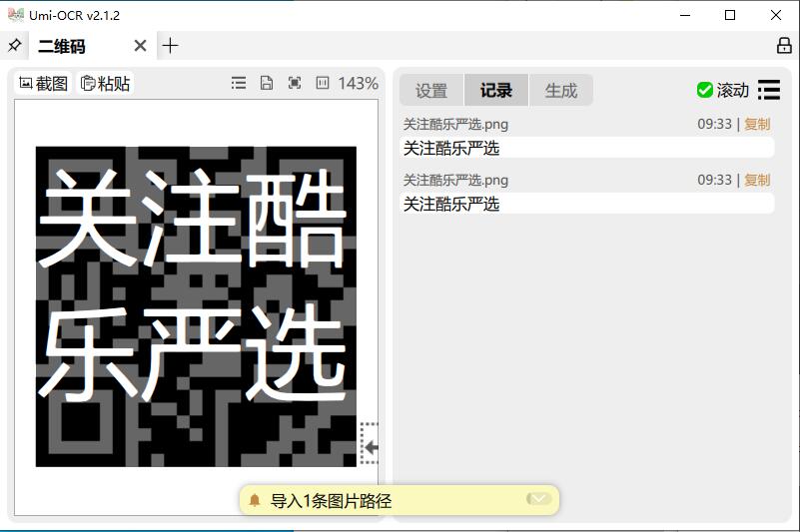Click the save image icon
Screen dimensions: 800x532
pos(267,83)
